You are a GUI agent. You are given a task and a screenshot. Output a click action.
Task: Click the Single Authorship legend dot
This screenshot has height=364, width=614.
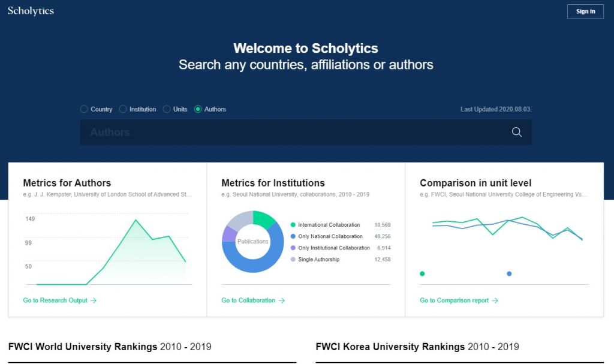point(293,260)
